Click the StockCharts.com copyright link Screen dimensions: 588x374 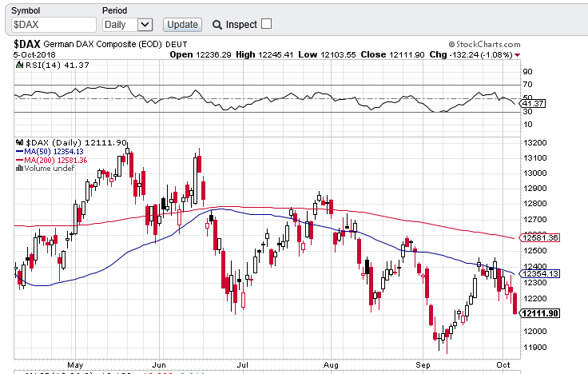(x=484, y=44)
